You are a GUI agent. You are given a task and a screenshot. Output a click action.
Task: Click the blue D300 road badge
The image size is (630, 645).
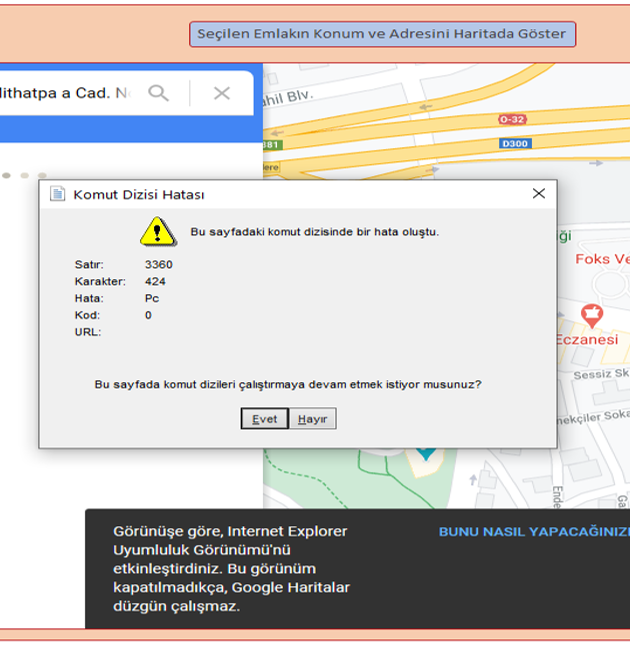click(514, 143)
